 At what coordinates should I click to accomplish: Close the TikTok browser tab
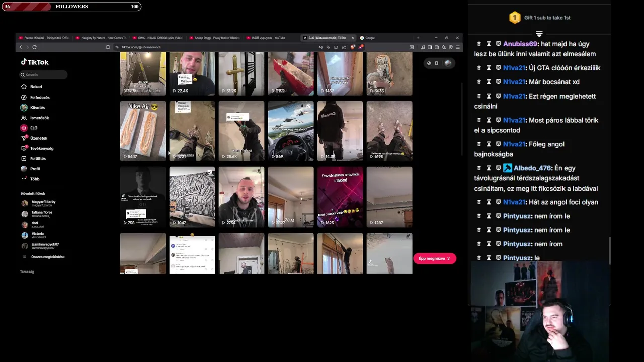[x=352, y=38]
